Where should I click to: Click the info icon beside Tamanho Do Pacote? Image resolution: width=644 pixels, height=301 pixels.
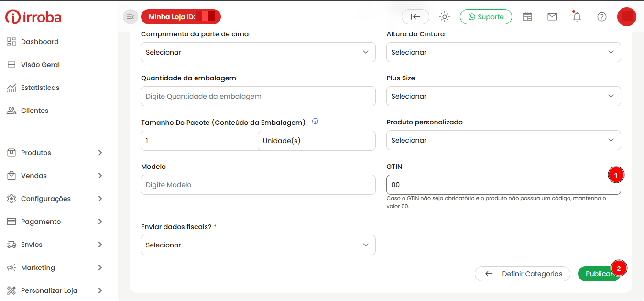(315, 122)
